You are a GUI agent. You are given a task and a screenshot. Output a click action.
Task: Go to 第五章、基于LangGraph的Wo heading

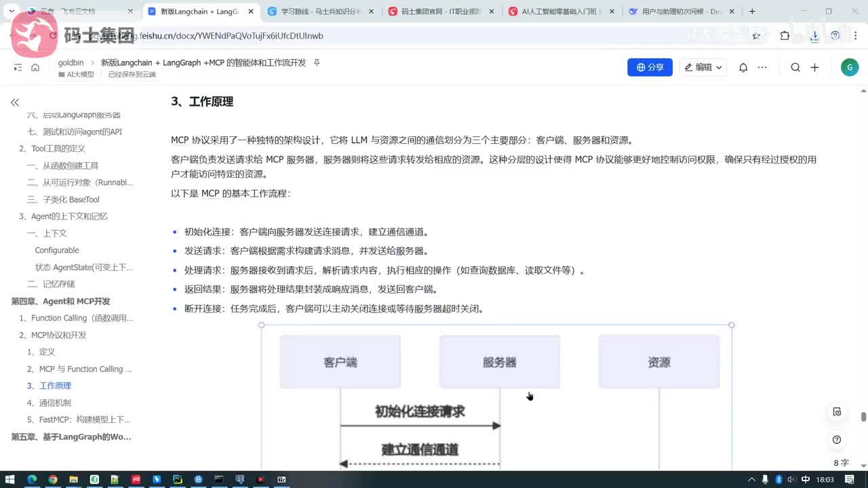pyautogui.click(x=71, y=436)
